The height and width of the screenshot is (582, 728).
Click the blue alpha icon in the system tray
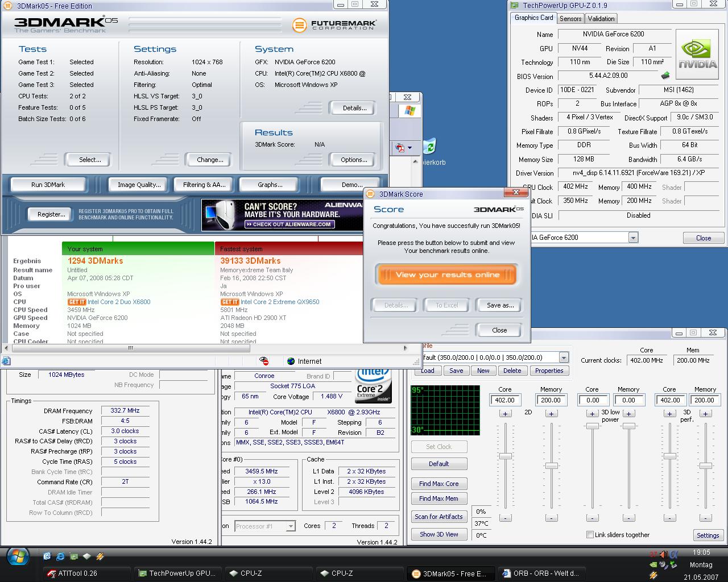coord(674,554)
